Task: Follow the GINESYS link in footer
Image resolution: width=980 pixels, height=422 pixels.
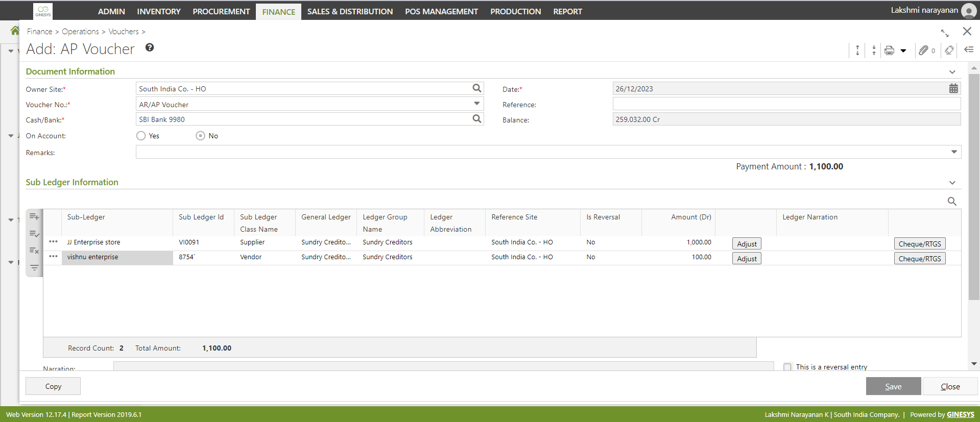Action: (x=960, y=414)
